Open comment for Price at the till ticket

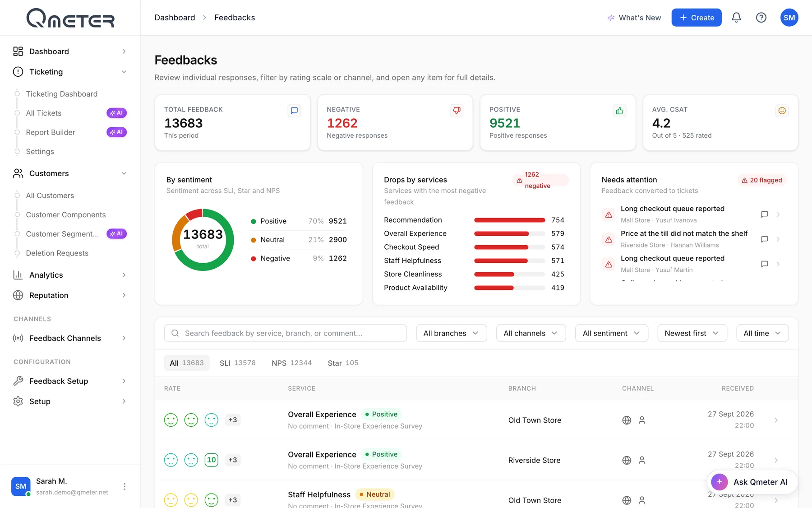coord(764,239)
